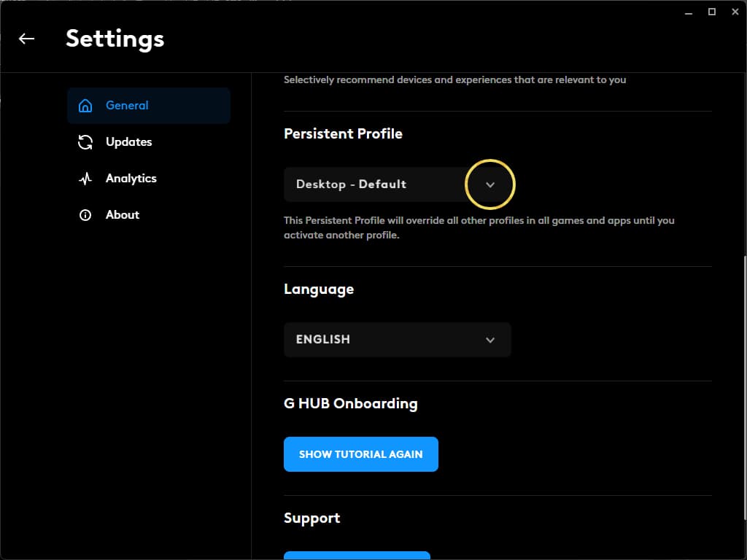The width and height of the screenshot is (747, 560).
Task: Click the chevron on the Language selector
Action: point(489,339)
